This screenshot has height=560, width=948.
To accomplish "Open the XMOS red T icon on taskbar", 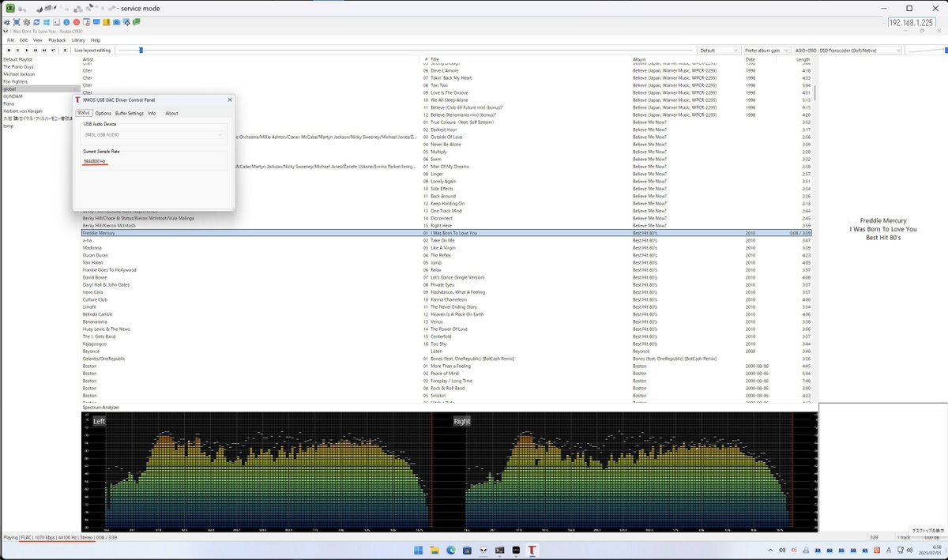I will point(532,550).
